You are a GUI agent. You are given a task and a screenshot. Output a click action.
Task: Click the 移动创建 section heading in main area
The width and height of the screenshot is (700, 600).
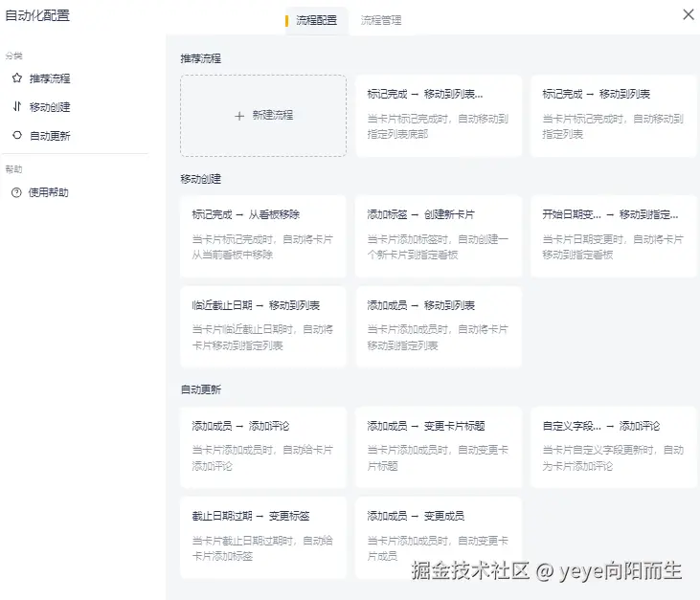point(200,179)
